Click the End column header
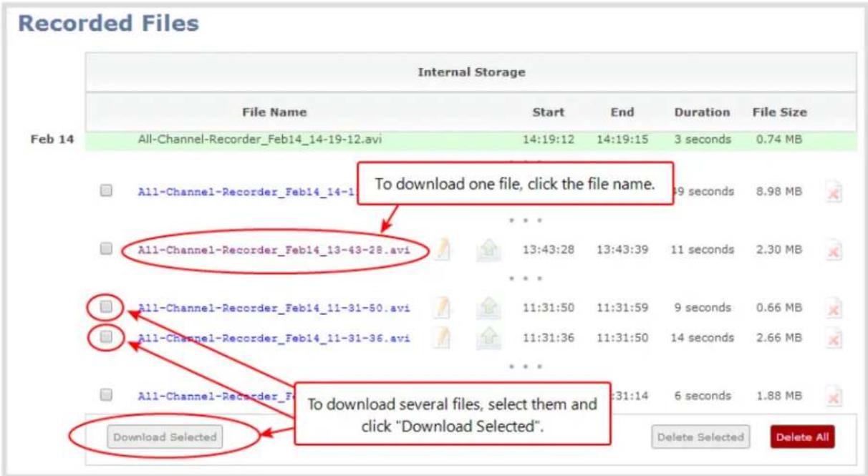This screenshot has width=868, height=476. [622, 112]
